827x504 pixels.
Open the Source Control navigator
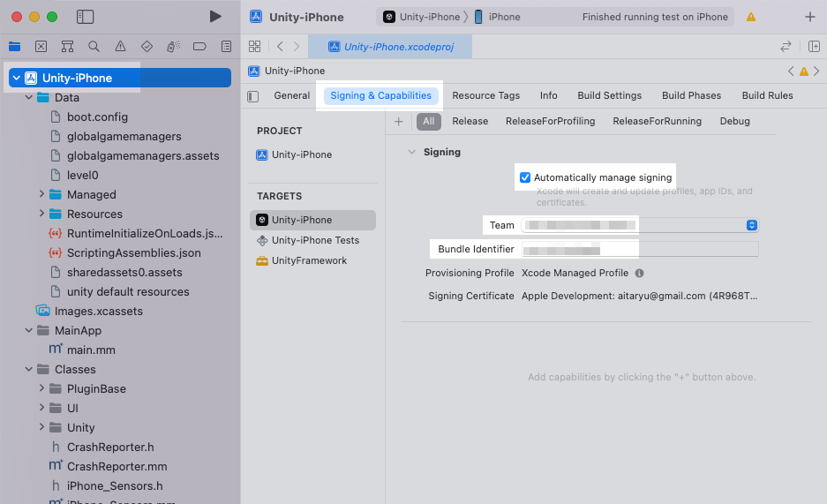pos(41,47)
